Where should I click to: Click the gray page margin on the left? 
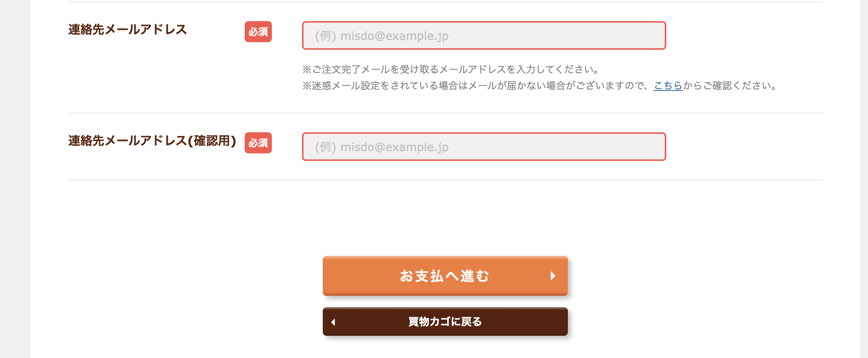coord(15,179)
